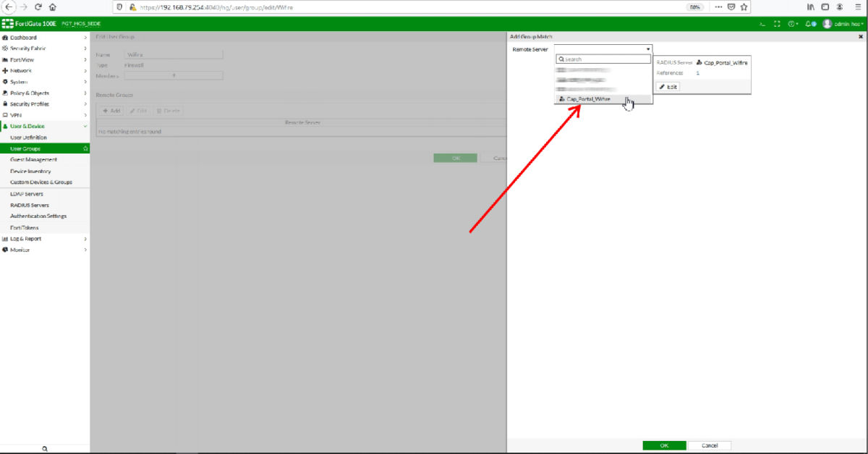Open the help icon in FortiGate header
Viewport: 868px width, 454px height.
(790, 24)
